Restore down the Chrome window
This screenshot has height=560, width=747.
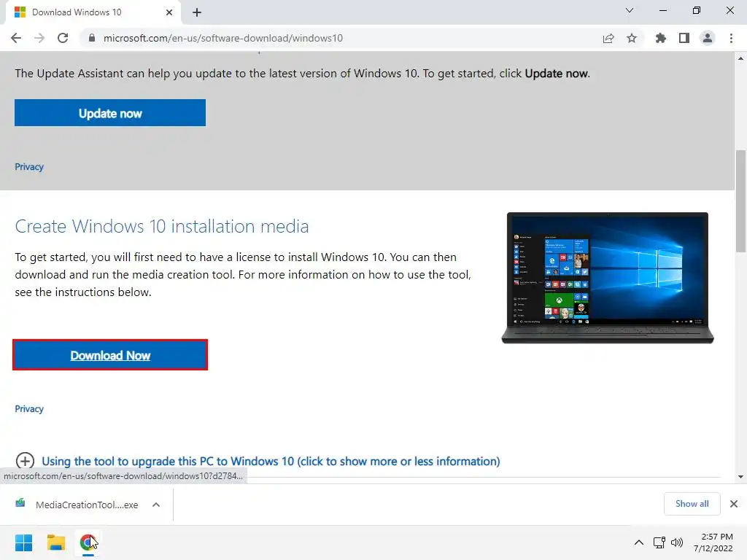tap(697, 10)
